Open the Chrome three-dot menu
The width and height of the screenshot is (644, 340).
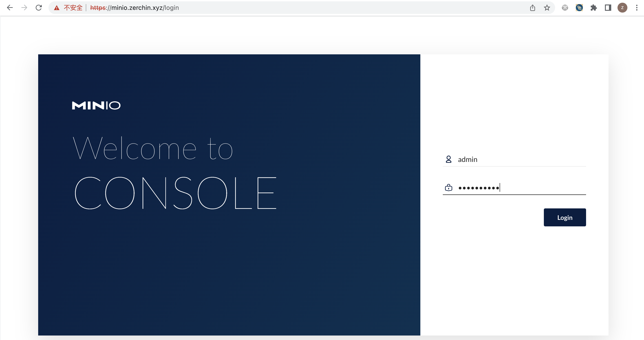coord(637,8)
